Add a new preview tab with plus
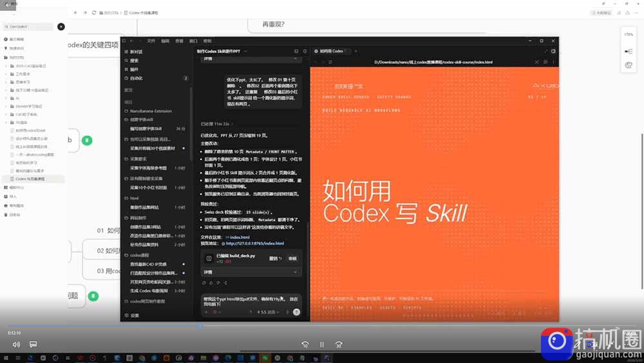 pyautogui.click(x=355, y=51)
